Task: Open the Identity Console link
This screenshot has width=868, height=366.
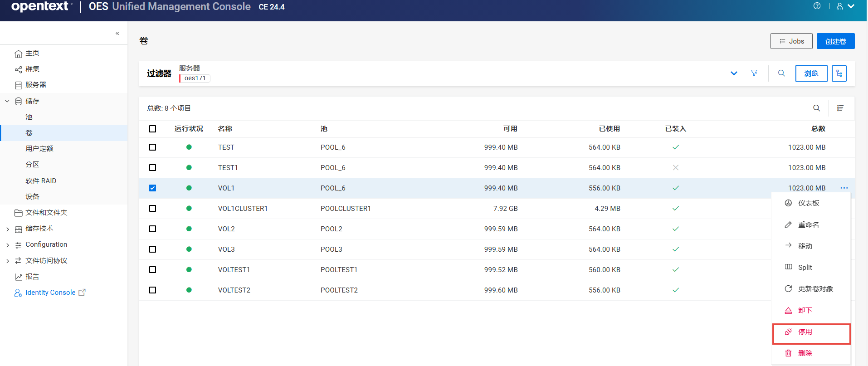Action: [50, 293]
